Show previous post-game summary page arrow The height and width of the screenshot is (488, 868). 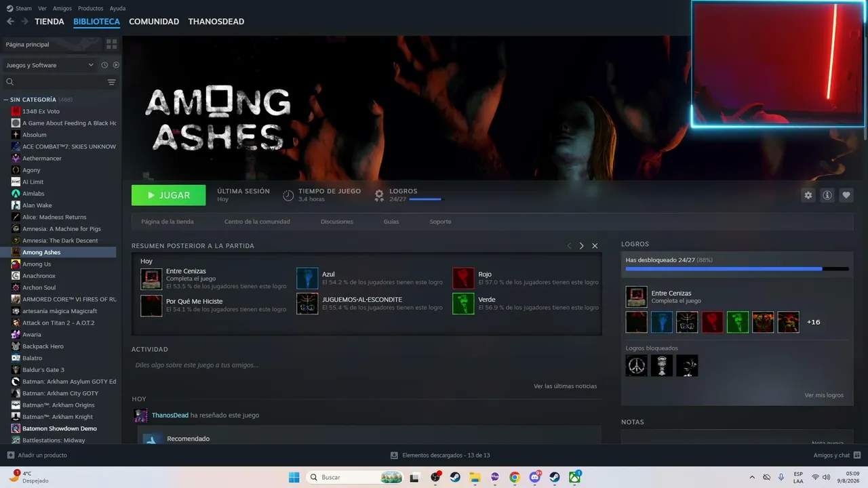pyautogui.click(x=569, y=246)
